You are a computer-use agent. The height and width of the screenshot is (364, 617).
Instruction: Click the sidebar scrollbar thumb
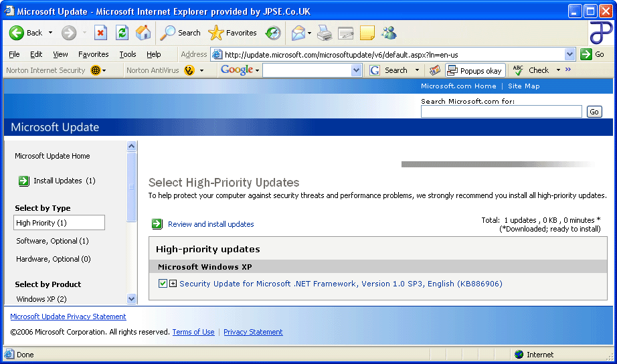(x=131, y=187)
